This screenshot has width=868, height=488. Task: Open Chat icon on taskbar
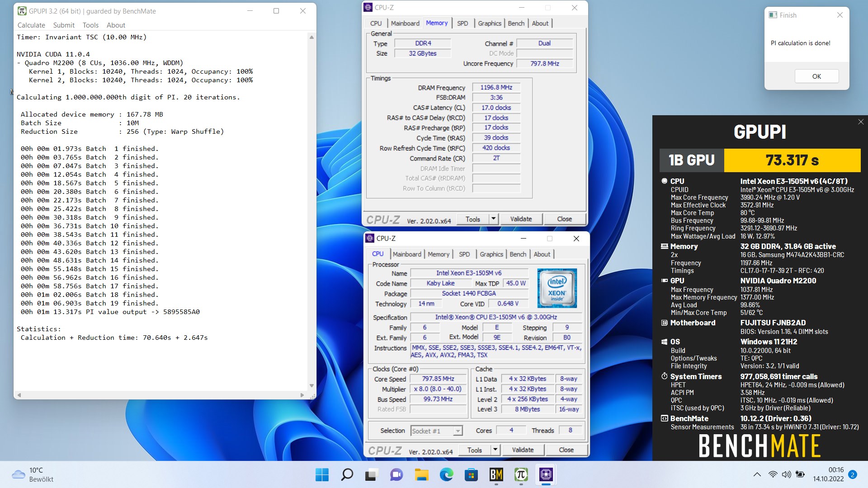tap(396, 474)
